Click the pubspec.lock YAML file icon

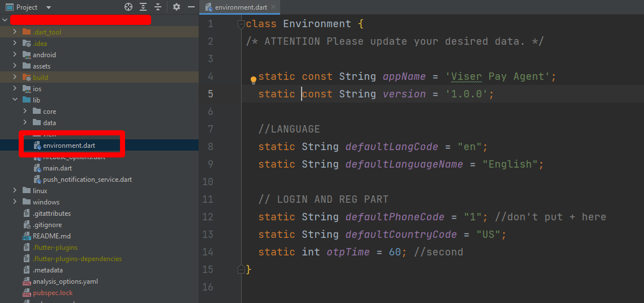(27, 293)
